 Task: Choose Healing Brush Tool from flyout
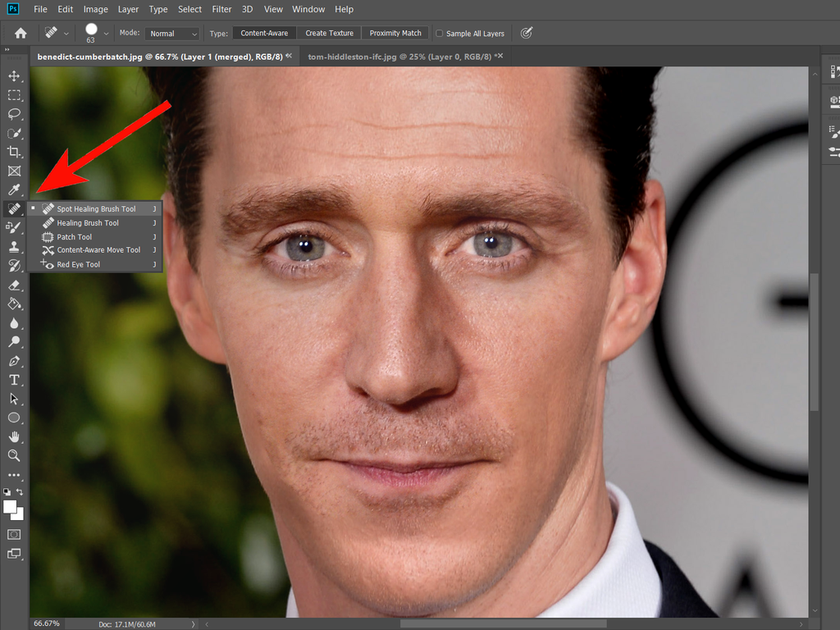[95, 223]
